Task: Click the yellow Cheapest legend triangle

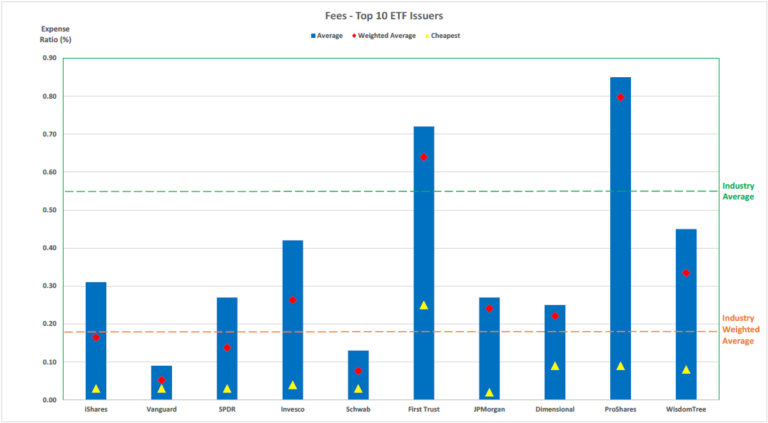Action: 427,36
